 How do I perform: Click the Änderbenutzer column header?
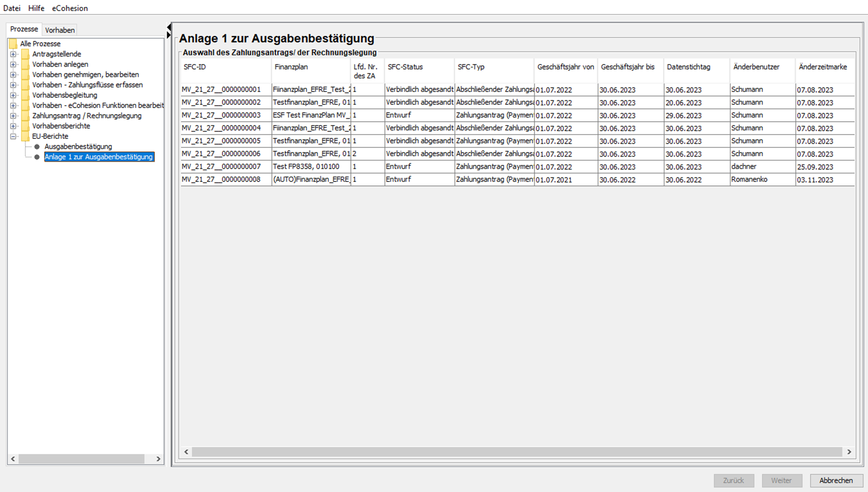tap(763, 71)
